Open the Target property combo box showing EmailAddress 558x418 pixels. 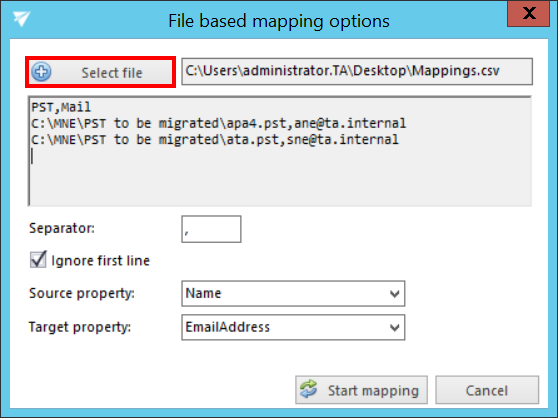pyautogui.click(x=293, y=327)
